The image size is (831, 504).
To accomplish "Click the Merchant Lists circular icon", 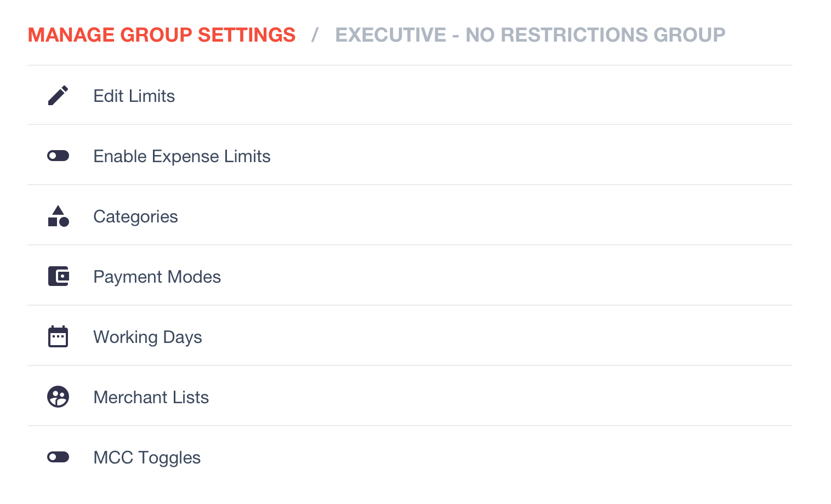I will click(58, 397).
